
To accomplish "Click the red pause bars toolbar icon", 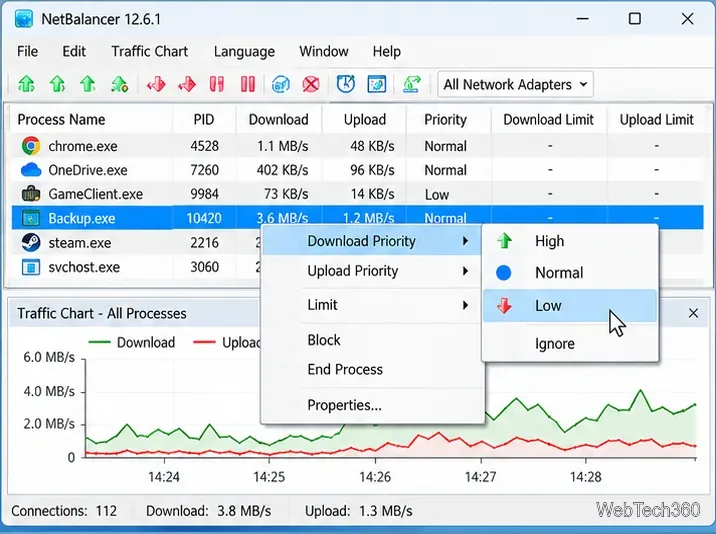I will coord(248,85).
